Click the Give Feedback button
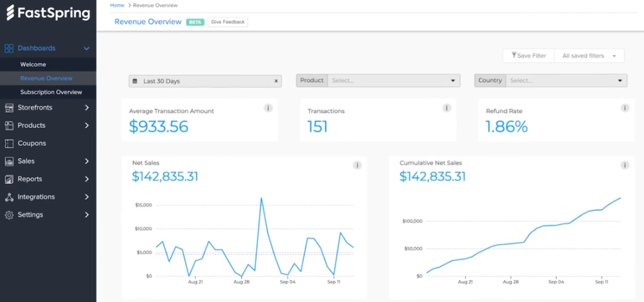The width and height of the screenshot is (644, 302). point(228,22)
